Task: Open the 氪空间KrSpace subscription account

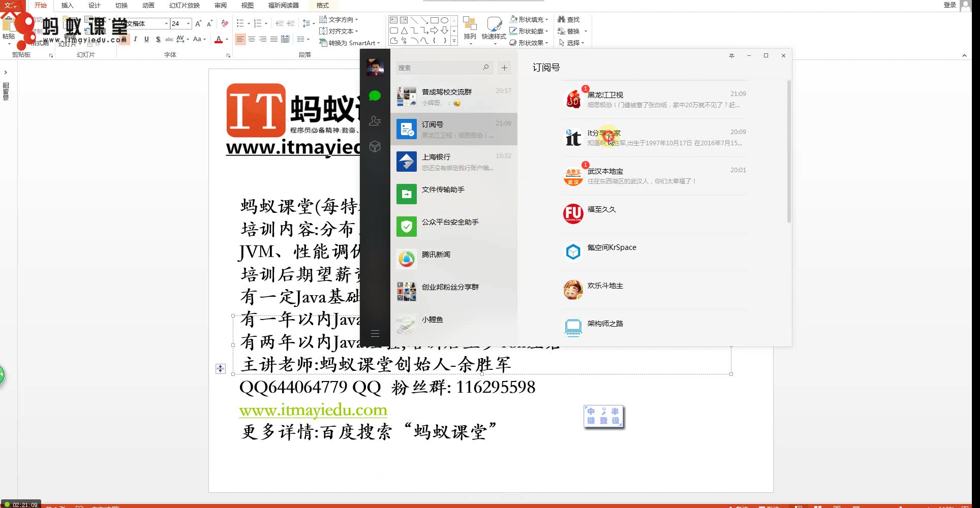Action: click(x=655, y=251)
